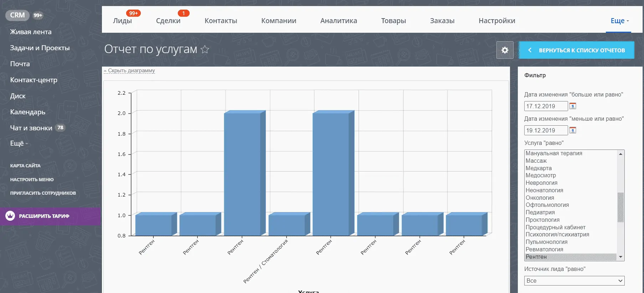This screenshot has width=644, height=293.
Task: Open Задачи и Проекты in sidebar
Action: tap(40, 48)
